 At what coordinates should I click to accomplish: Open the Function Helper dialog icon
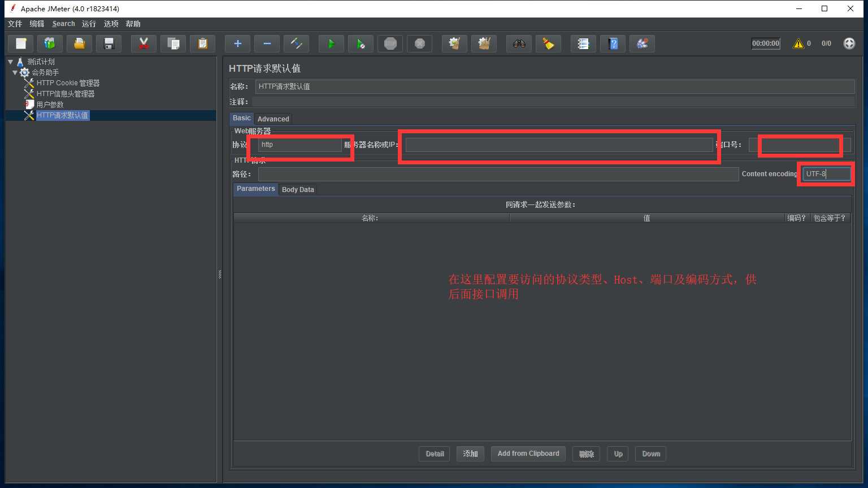pyautogui.click(x=584, y=43)
